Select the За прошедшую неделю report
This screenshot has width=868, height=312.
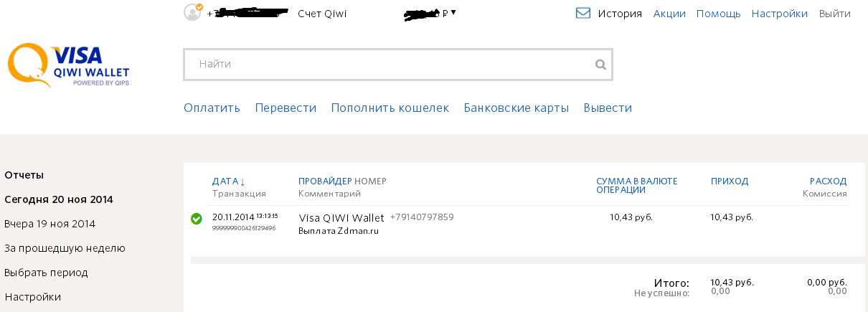click(x=65, y=248)
